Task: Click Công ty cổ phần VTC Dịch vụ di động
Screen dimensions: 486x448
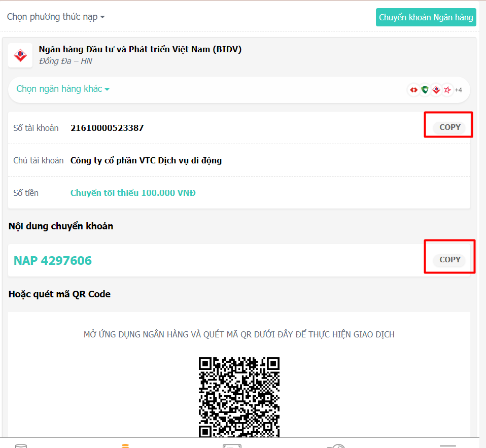Action: coord(146,160)
